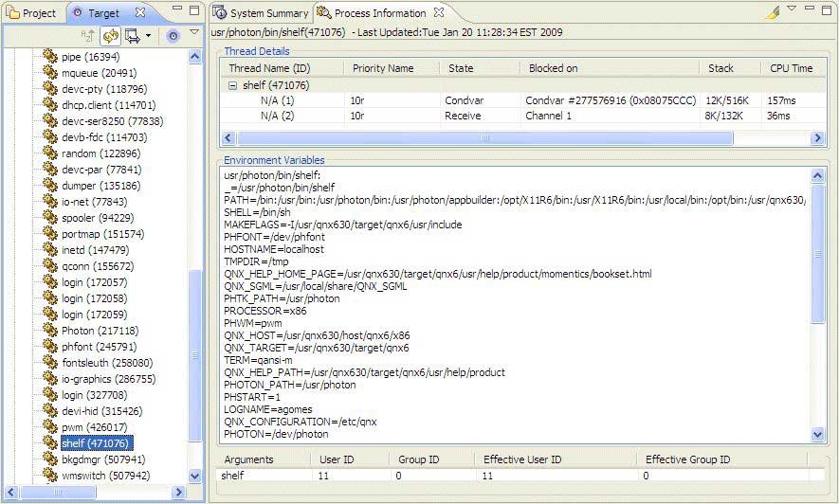This screenshot has height=504, width=839.
Task: Click the refresh arrows icon in Target toolbar
Action: pos(110,36)
